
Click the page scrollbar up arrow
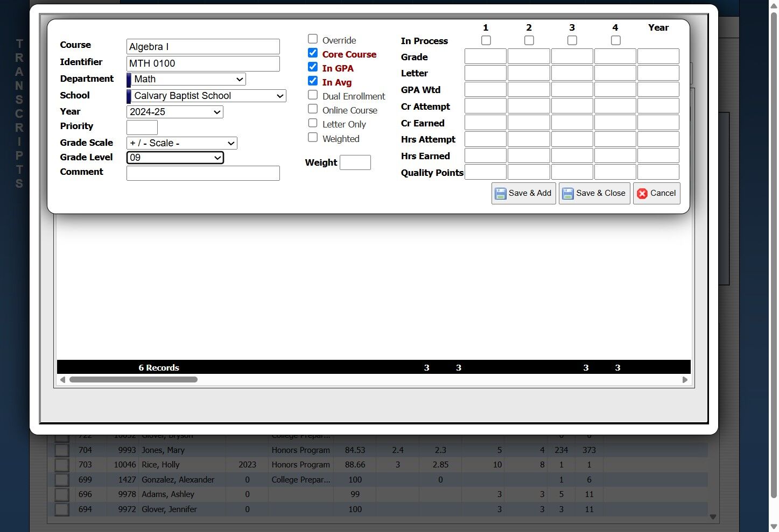(774, 5)
